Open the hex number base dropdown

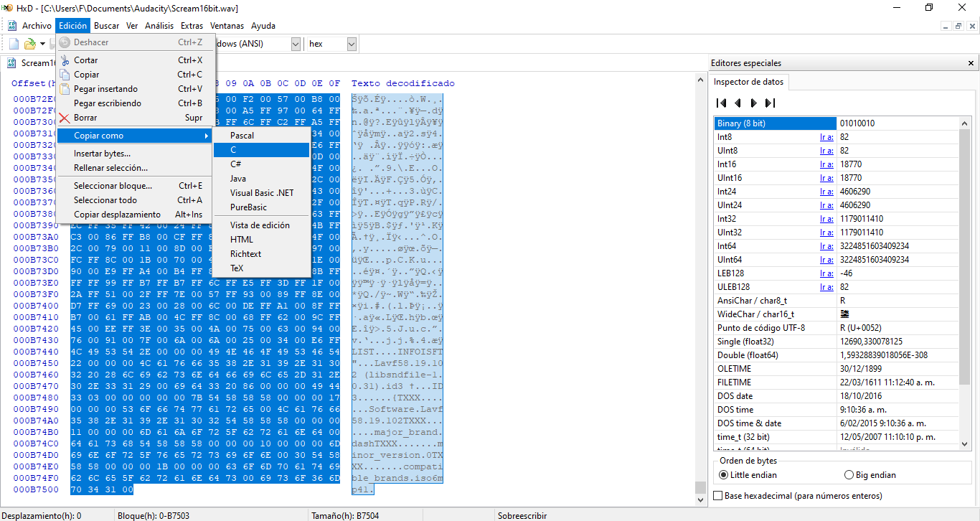coord(352,44)
